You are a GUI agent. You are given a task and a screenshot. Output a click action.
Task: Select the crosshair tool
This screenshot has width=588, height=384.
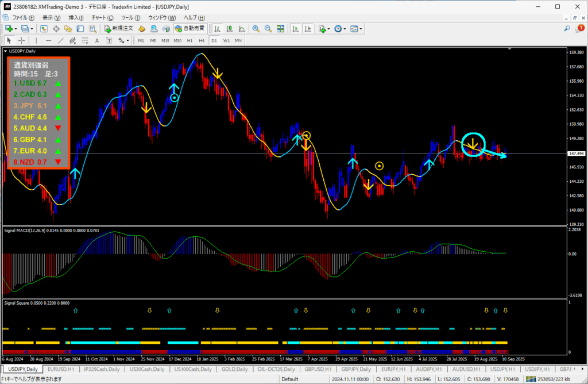click(x=21, y=41)
